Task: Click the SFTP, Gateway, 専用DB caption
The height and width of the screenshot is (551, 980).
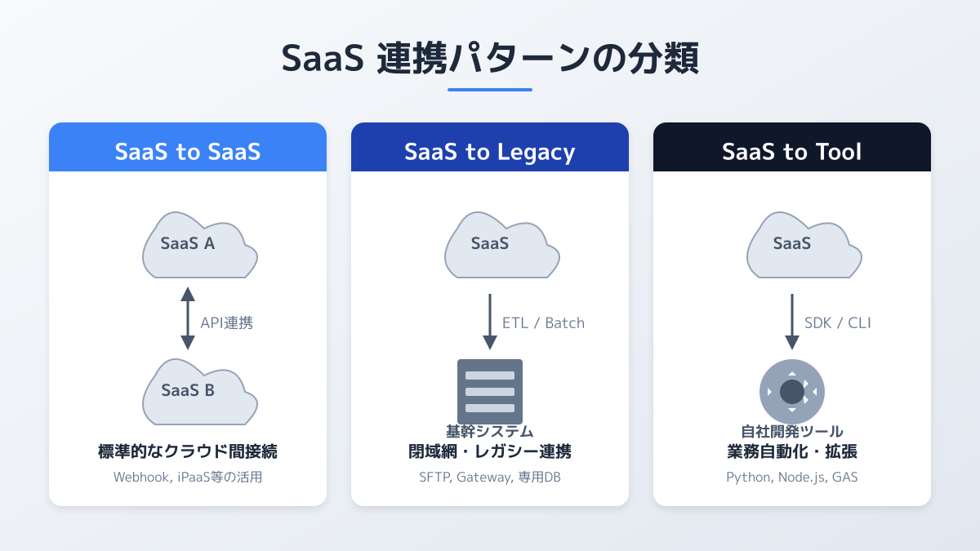Action: coord(490,478)
